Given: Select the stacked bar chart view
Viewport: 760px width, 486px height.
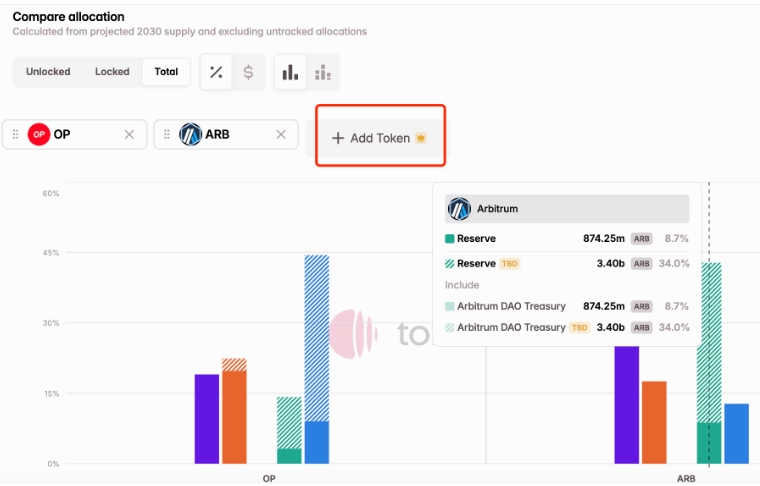Looking at the screenshot, I should (323, 72).
